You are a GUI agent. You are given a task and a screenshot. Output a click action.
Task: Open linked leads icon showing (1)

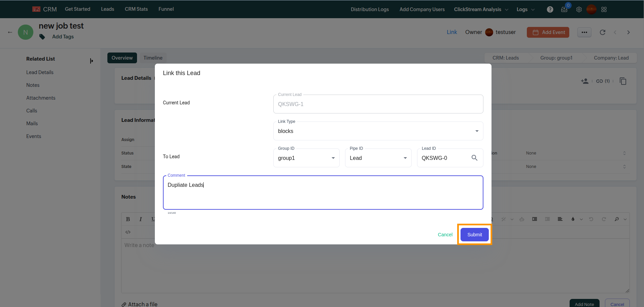[603, 81]
